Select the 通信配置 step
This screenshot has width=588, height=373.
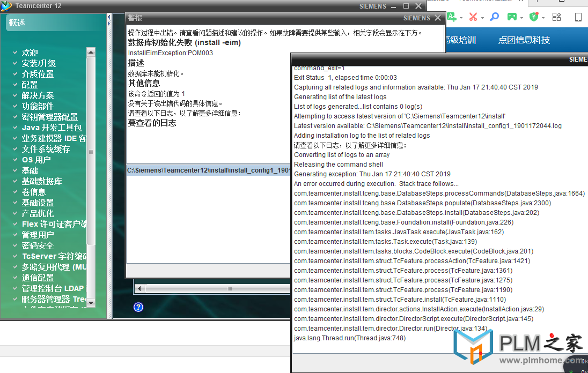[38, 278]
